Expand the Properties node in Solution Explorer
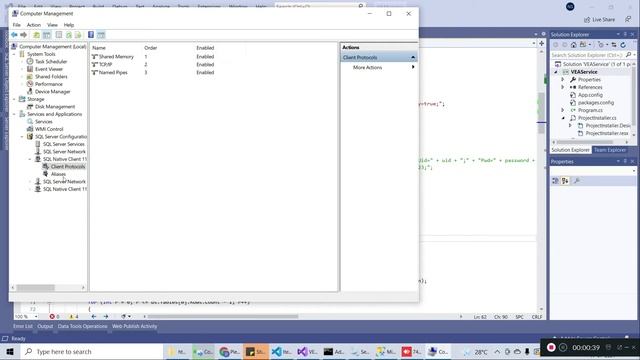640x360 pixels. 562,80
